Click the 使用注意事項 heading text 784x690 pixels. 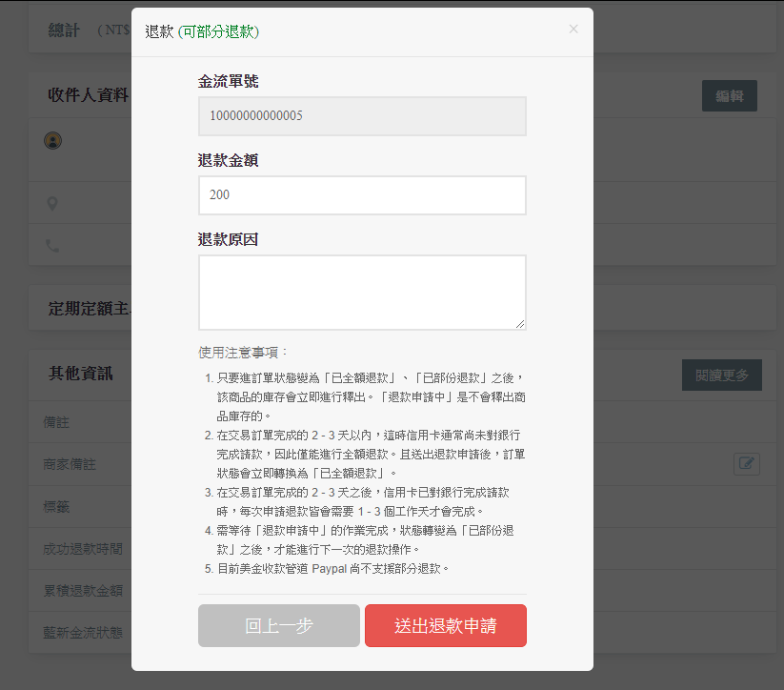243,353
